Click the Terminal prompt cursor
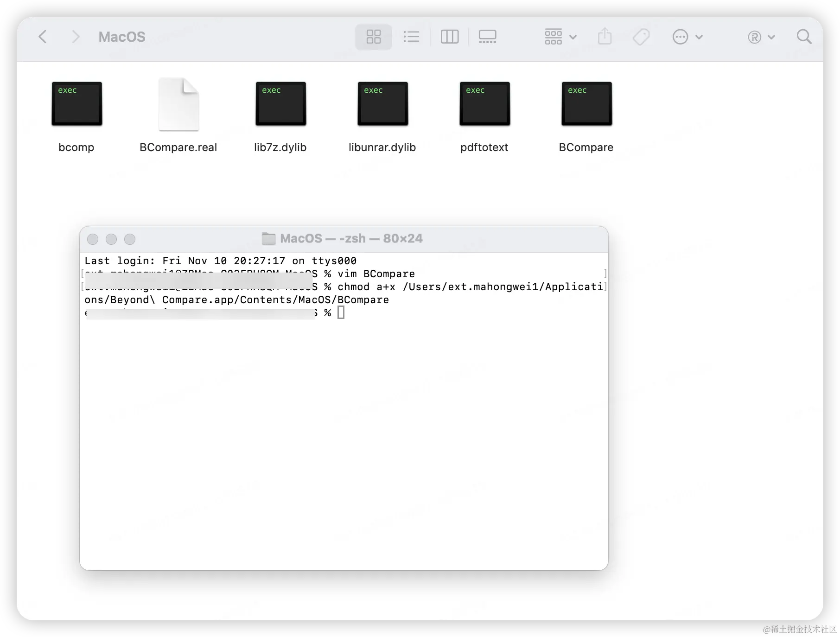The width and height of the screenshot is (840, 637). [x=341, y=313]
